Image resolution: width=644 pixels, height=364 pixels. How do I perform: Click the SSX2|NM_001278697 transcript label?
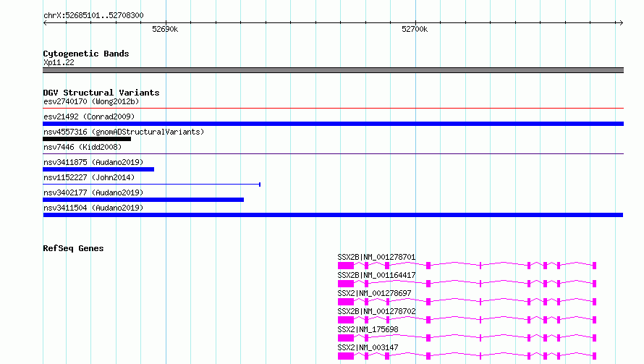tap(374, 293)
